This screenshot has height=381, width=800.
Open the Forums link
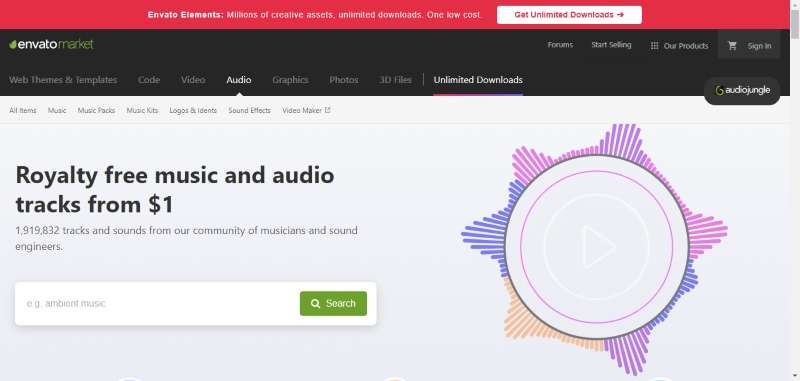coord(560,45)
